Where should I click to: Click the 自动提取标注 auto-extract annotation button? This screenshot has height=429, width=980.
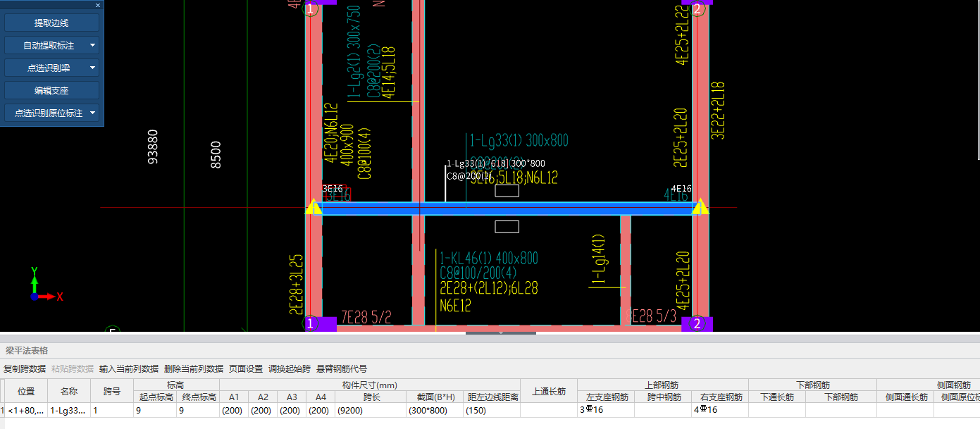46,44
